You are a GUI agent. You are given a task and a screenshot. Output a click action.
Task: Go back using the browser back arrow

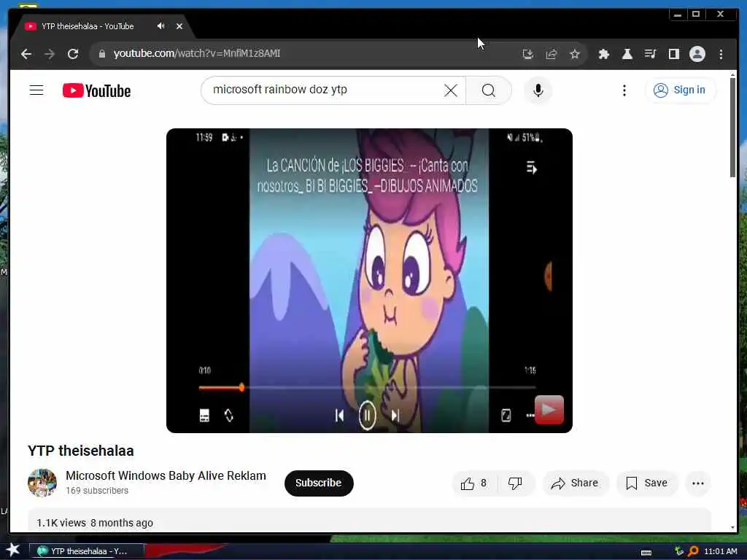pos(26,54)
